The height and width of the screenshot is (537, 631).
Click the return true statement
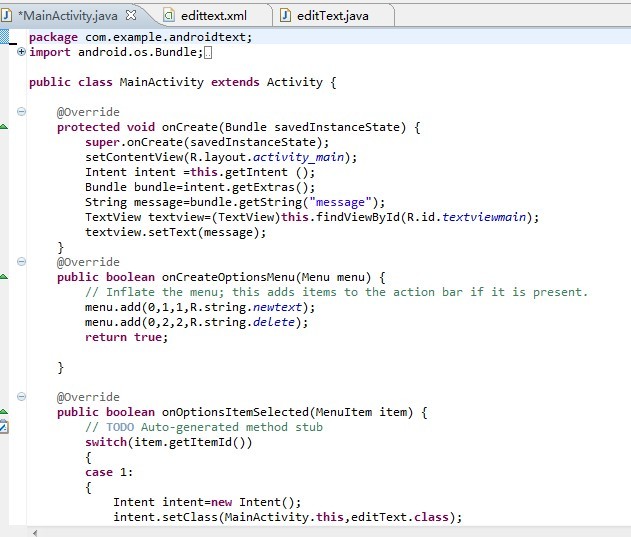126,337
